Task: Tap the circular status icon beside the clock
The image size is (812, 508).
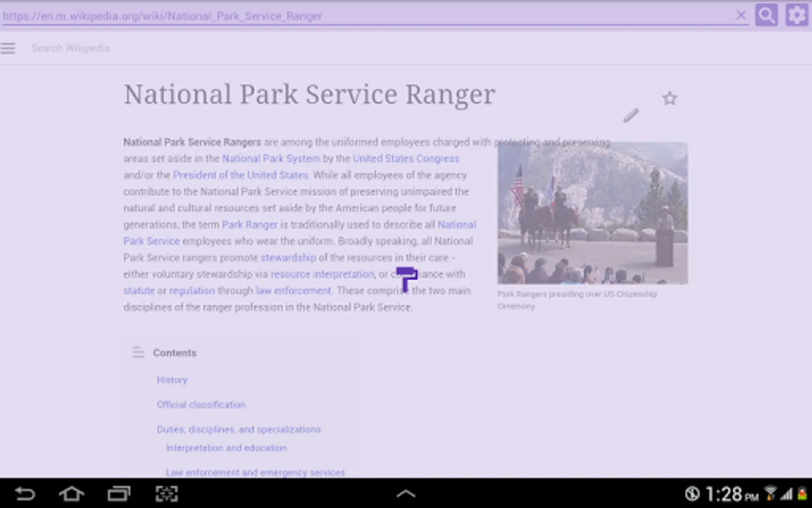Action: [x=692, y=494]
